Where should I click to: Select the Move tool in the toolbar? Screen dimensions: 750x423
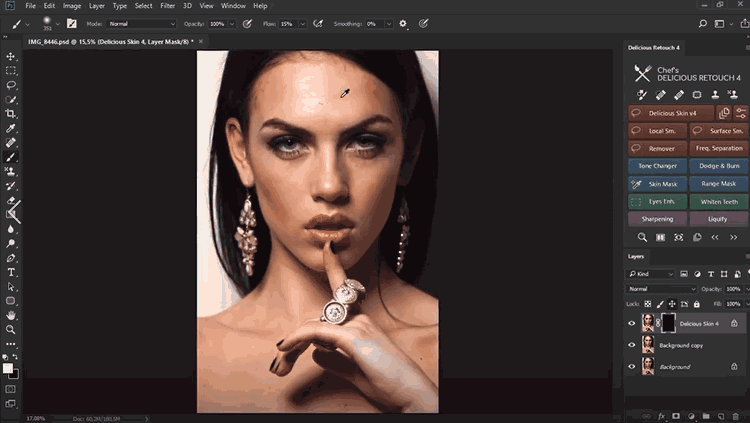click(x=11, y=57)
